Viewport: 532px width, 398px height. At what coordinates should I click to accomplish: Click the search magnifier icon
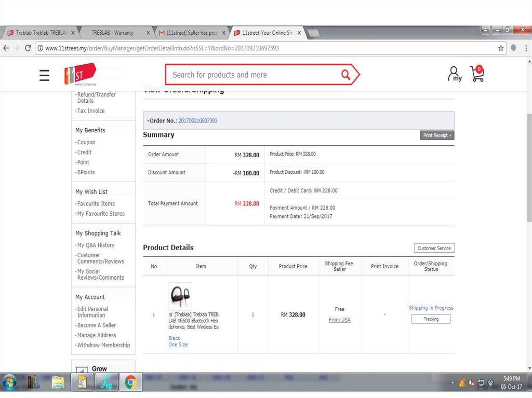coord(345,75)
